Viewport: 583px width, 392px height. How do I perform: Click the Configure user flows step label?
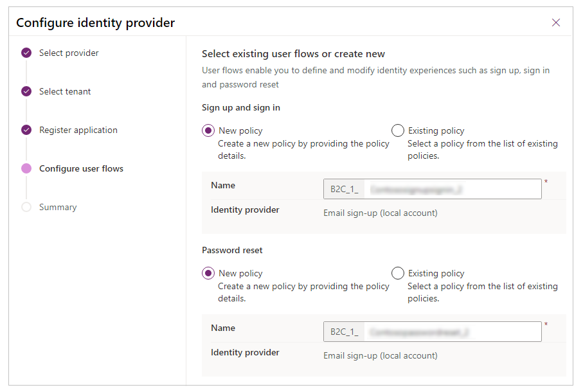click(x=81, y=169)
